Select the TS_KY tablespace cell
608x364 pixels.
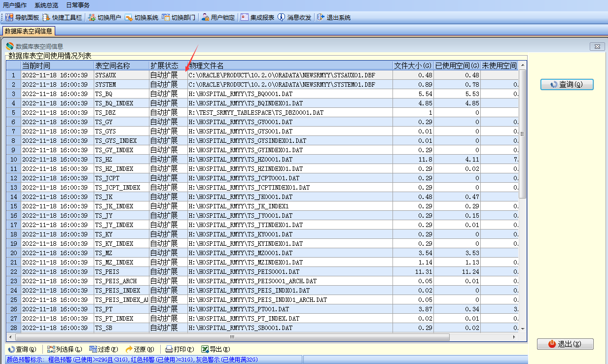pyautogui.click(x=121, y=234)
